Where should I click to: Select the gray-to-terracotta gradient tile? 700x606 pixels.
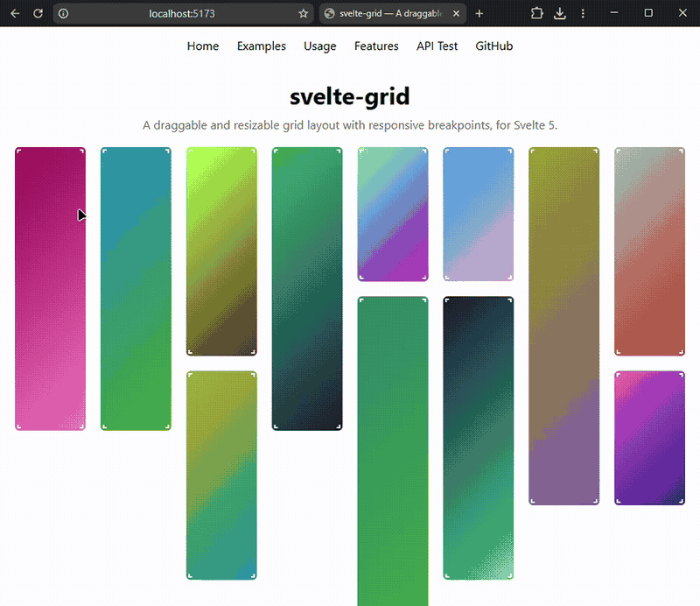649,251
